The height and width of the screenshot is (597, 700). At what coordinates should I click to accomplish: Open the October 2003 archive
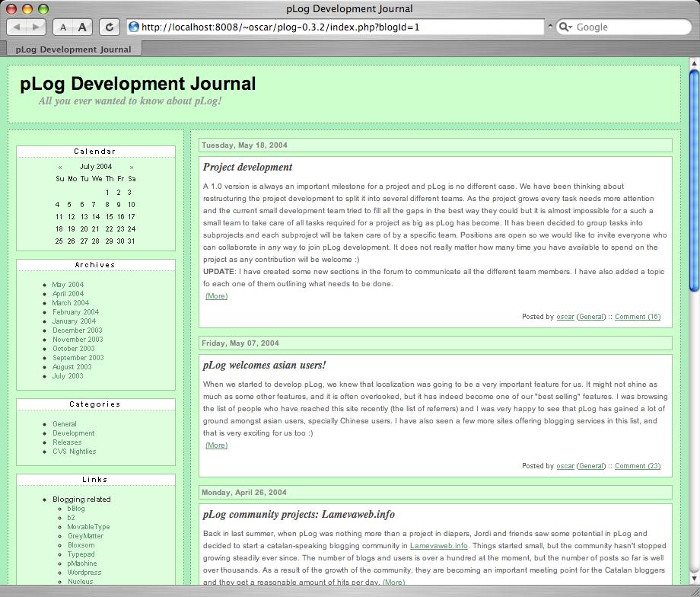pyautogui.click(x=74, y=349)
